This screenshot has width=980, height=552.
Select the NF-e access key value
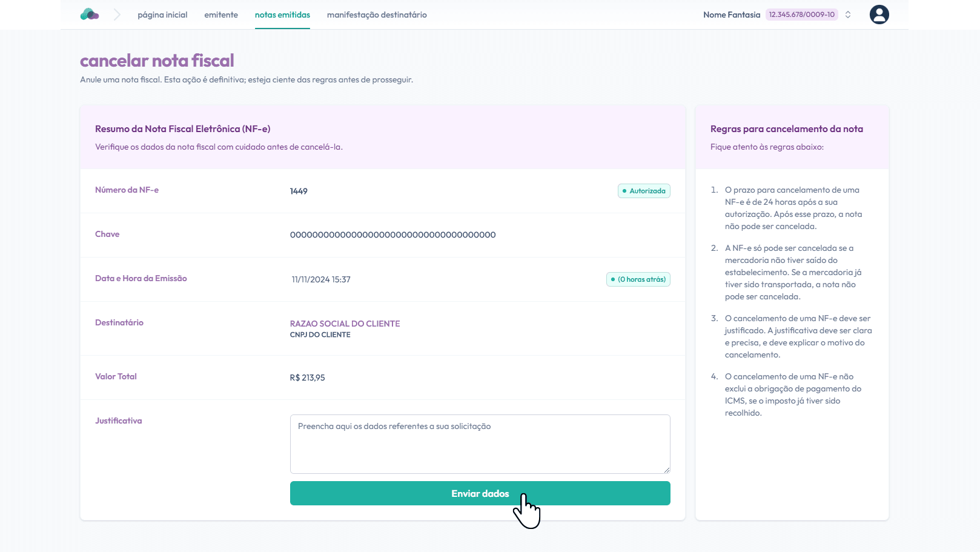coord(392,235)
